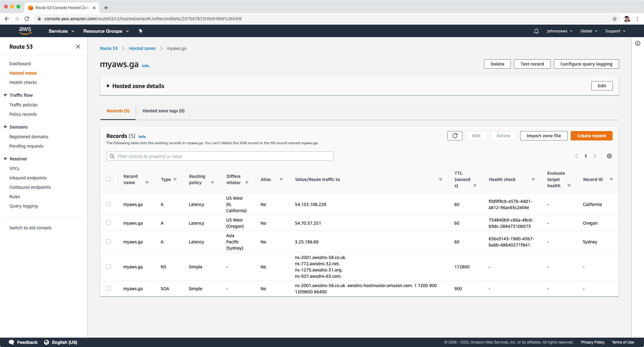Screen dimensions: 644x347
Task: Open a new browser tab
Action: click(x=106, y=7)
